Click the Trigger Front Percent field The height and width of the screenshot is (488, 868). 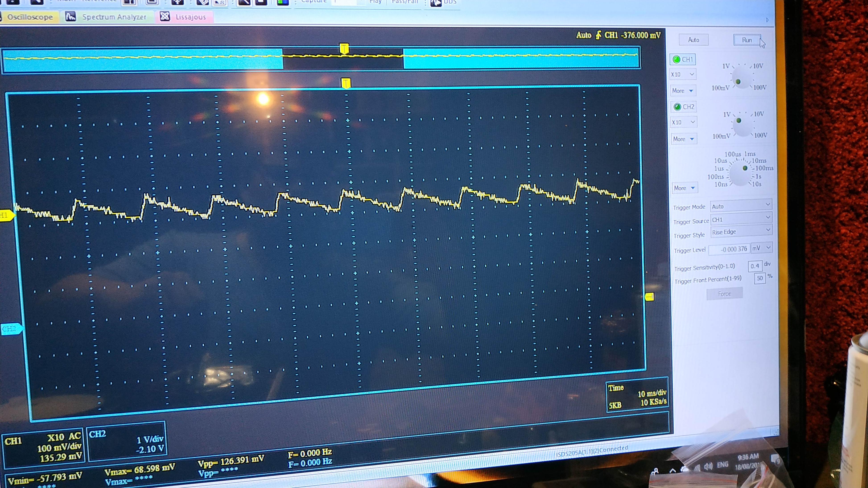pyautogui.click(x=759, y=278)
